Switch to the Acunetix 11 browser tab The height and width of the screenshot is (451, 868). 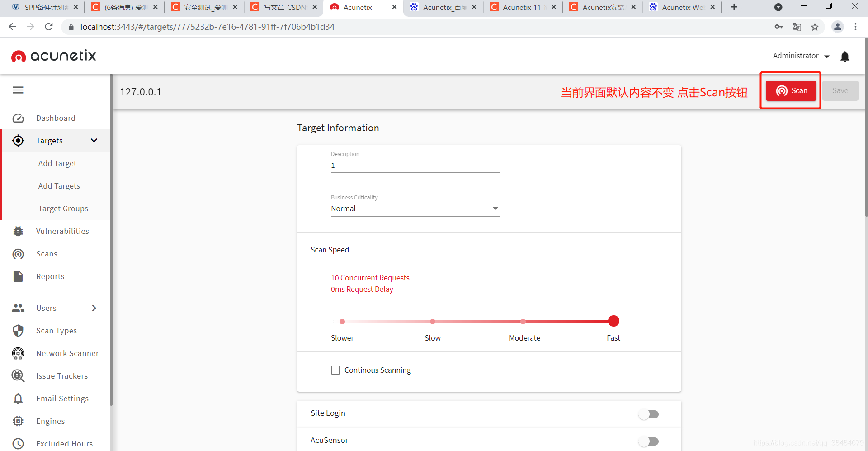(x=523, y=7)
